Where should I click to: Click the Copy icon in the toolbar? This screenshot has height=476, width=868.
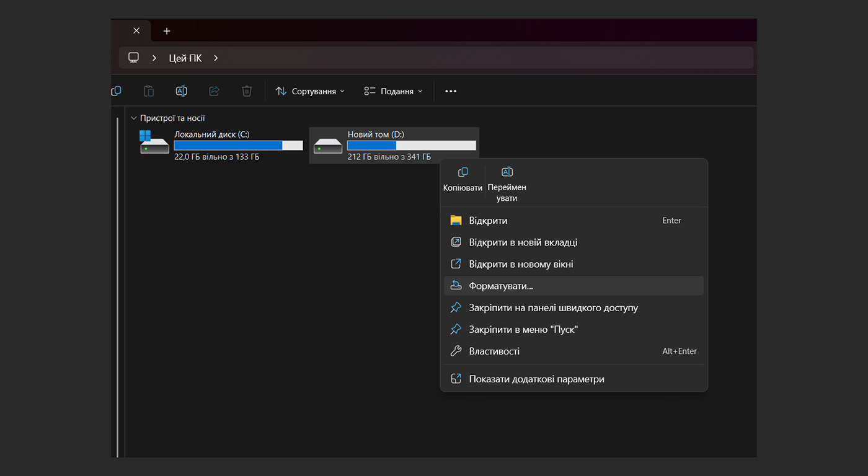coord(116,91)
